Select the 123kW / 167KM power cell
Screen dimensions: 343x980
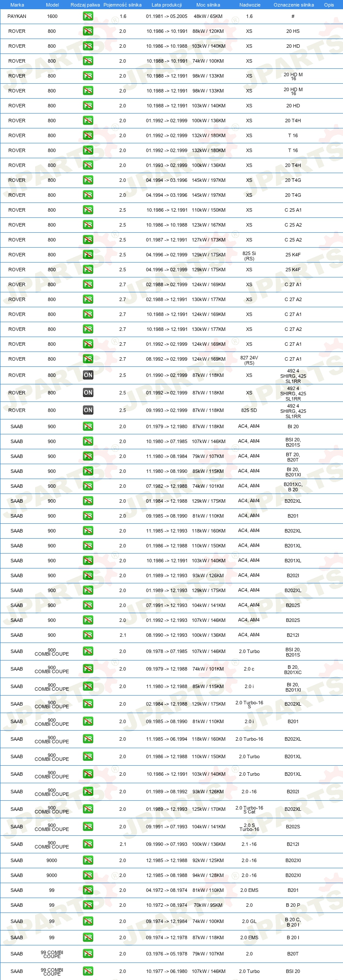[208, 225]
